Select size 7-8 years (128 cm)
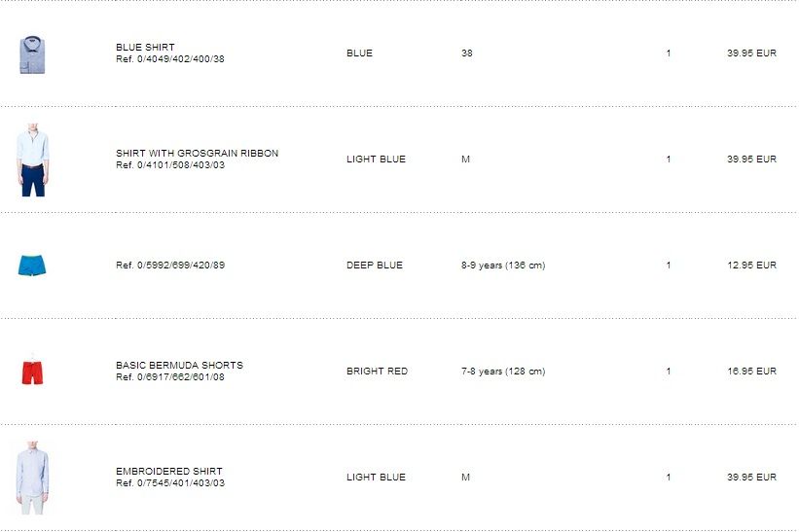This screenshot has height=532, width=799. pyautogui.click(x=502, y=371)
